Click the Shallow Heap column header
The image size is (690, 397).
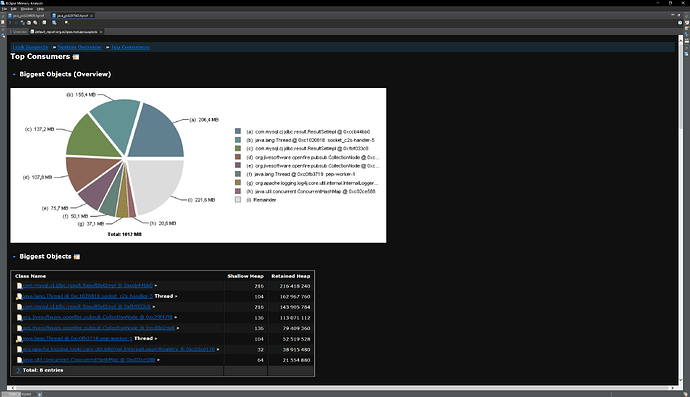pos(245,276)
